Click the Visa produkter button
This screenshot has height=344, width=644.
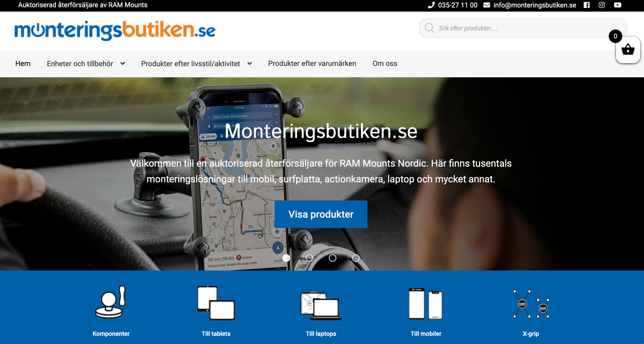(321, 214)
